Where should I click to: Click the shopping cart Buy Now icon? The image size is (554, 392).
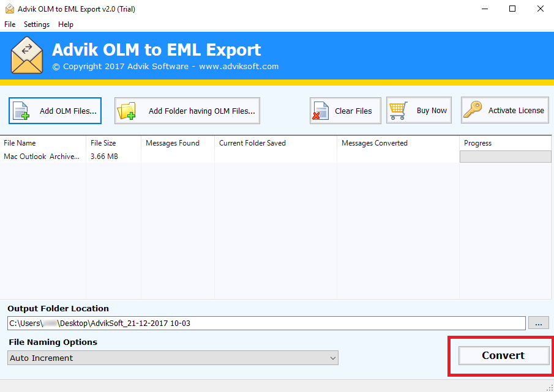click(x=399, y=111)
